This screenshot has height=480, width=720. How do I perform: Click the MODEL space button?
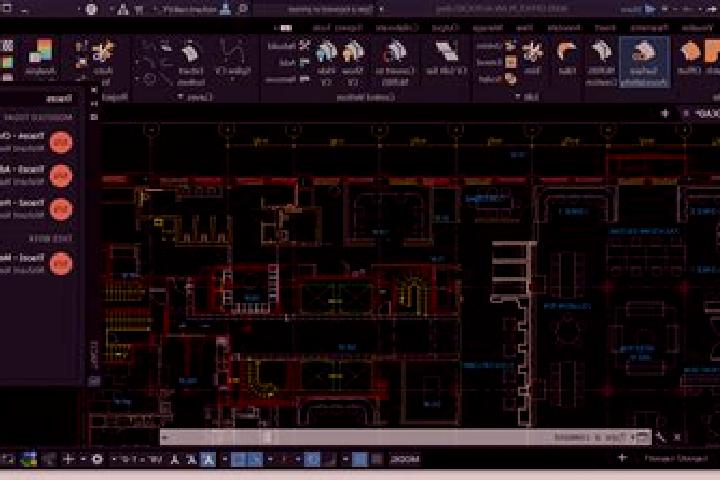404,459
